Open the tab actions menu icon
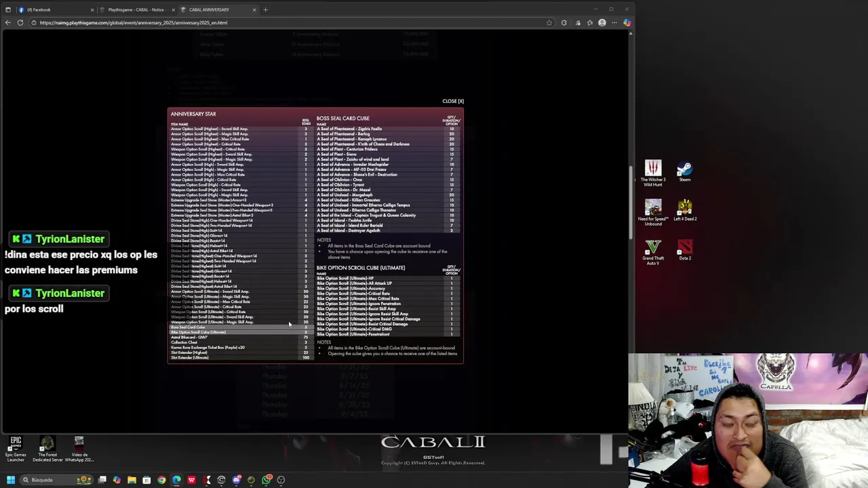The height and width of the screenshot is (488, 868). pyautogui.click(x=7, y=9)
